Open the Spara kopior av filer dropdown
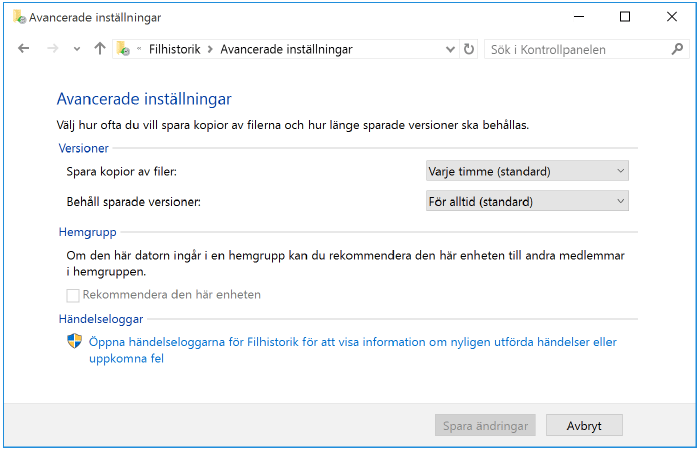 coord(527,171)
